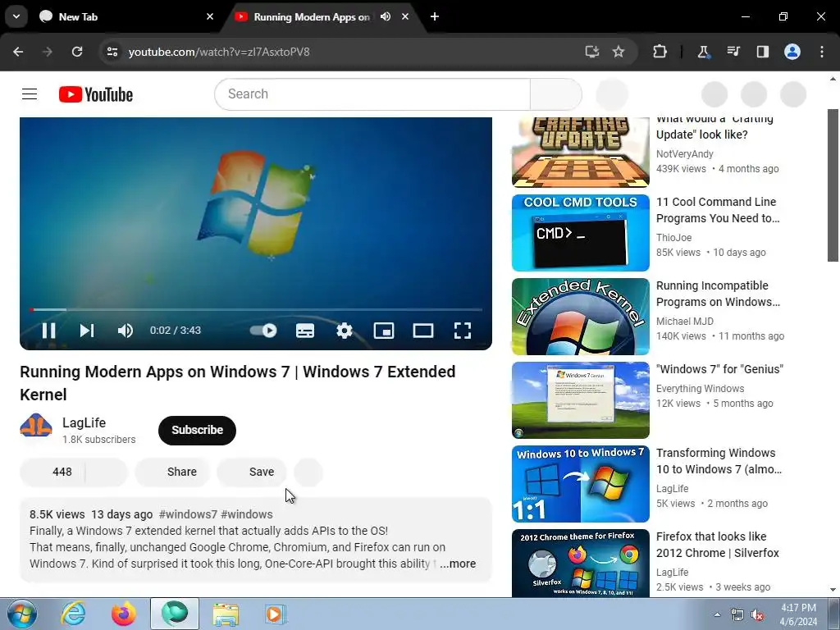Open the muted volume tray icon
840x630 pixels.
pos(757,615)
